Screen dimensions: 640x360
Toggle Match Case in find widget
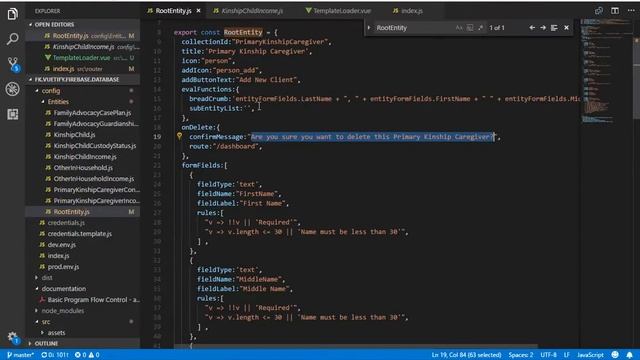pyautogui.click(x=459, y=28)
